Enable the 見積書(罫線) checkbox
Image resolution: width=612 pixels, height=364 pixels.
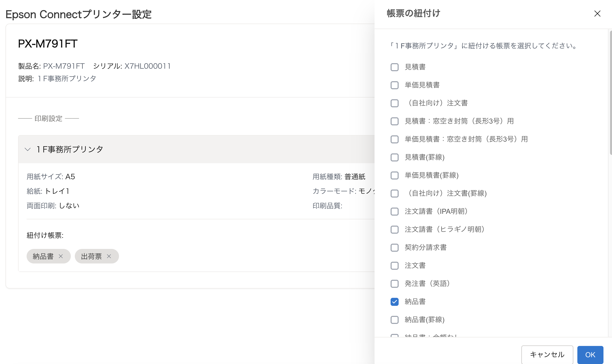395,157
